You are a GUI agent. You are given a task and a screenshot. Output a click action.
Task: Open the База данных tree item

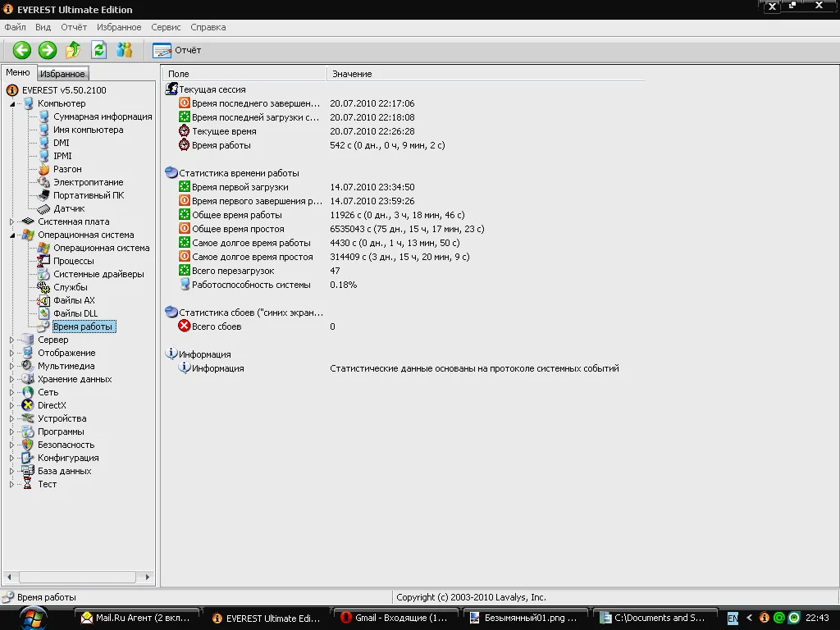65,471
